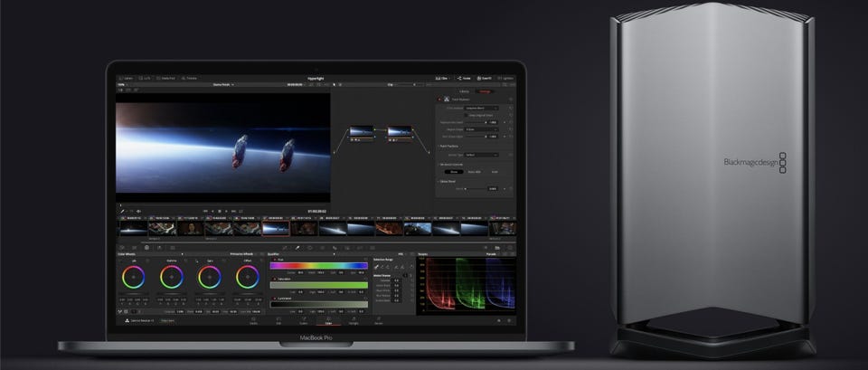This screenshot has height=370, width=868.
Task: Jump to previous clip with transport control
Action: (205, 211)
